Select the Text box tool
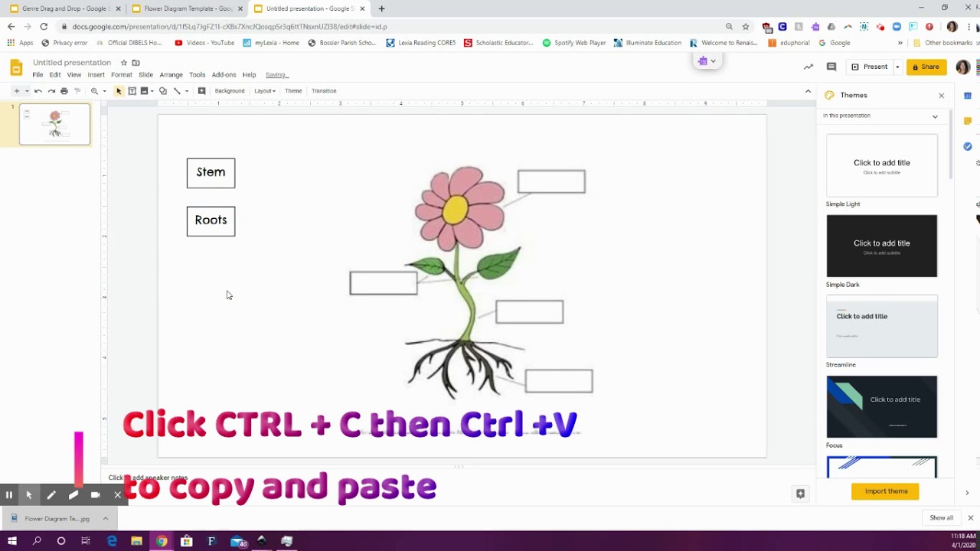The image size is (980, 551). [x=132, y=91]
